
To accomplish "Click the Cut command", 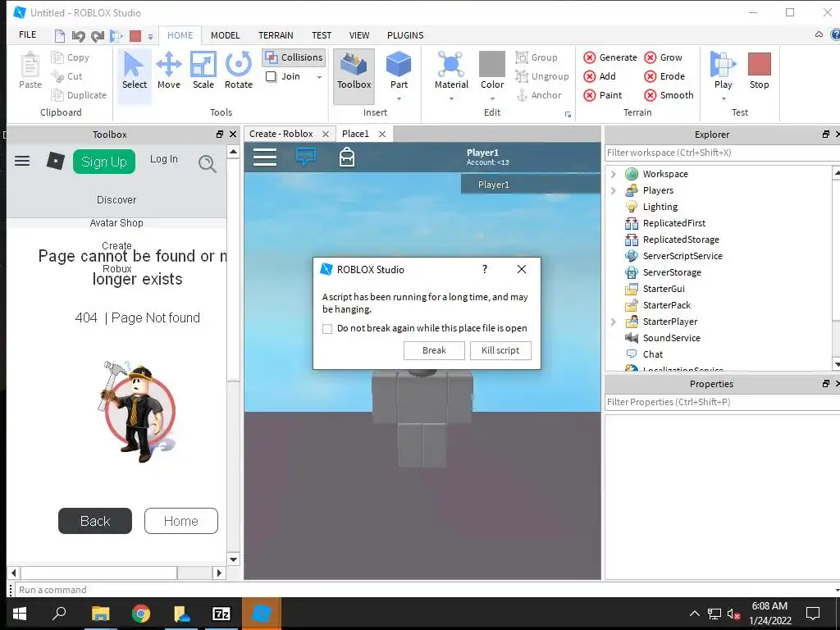I will pos(67,76).
